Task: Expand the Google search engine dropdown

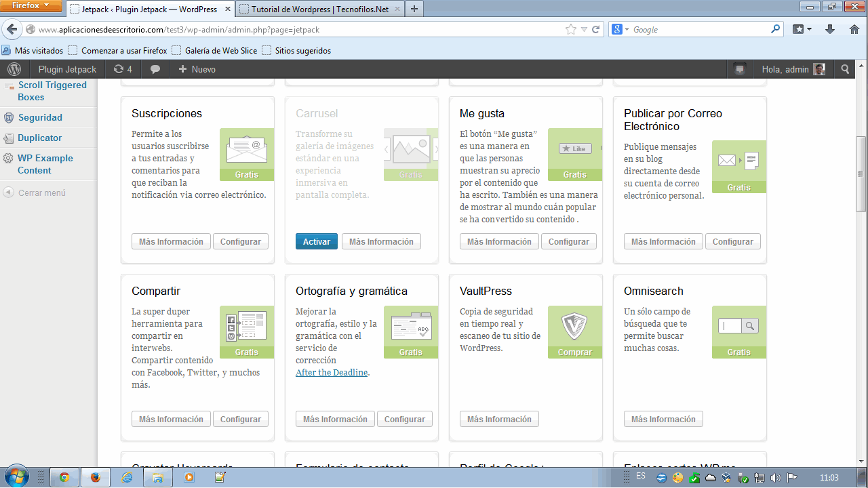Action: (x=620, y=30)
